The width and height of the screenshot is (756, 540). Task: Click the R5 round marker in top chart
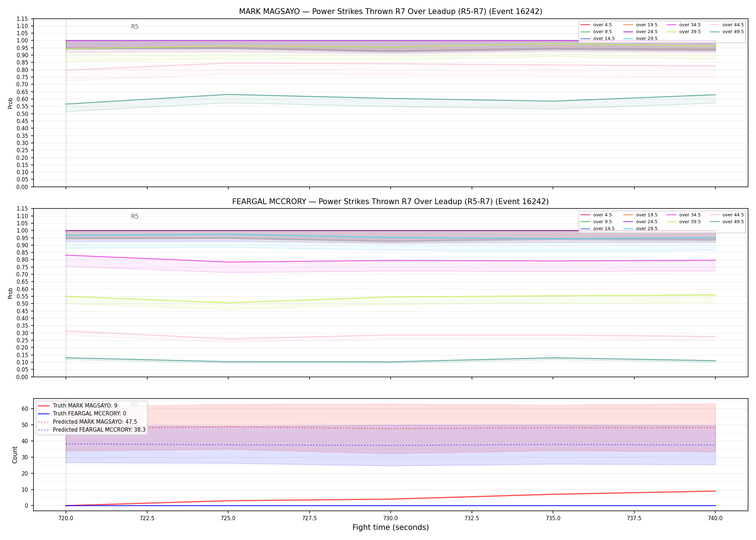135,27
